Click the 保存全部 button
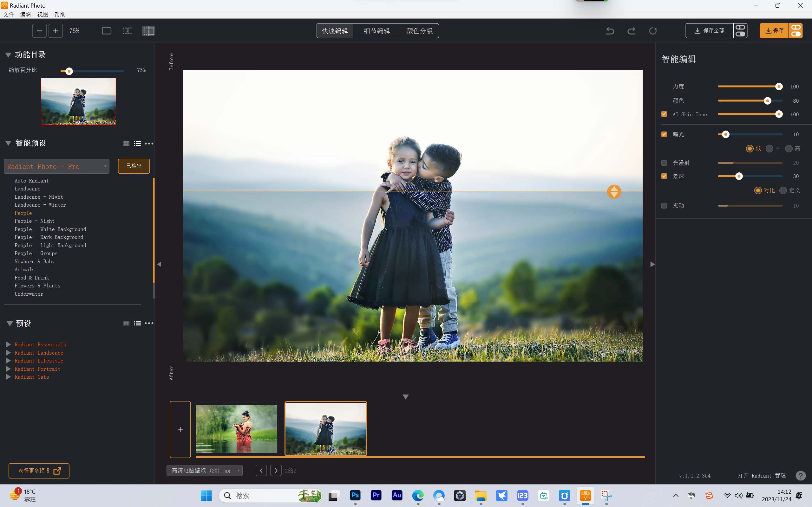This screenshot has height=507, width=812. click(x=709, y=31)
